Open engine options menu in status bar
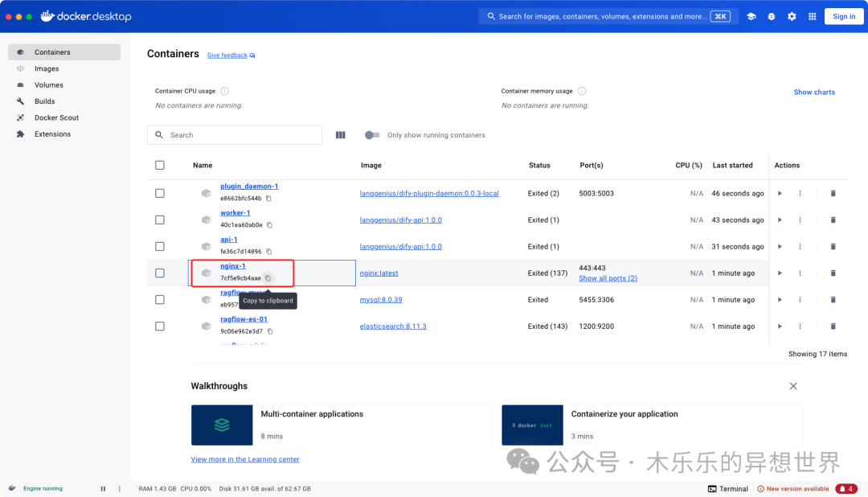 120,489
